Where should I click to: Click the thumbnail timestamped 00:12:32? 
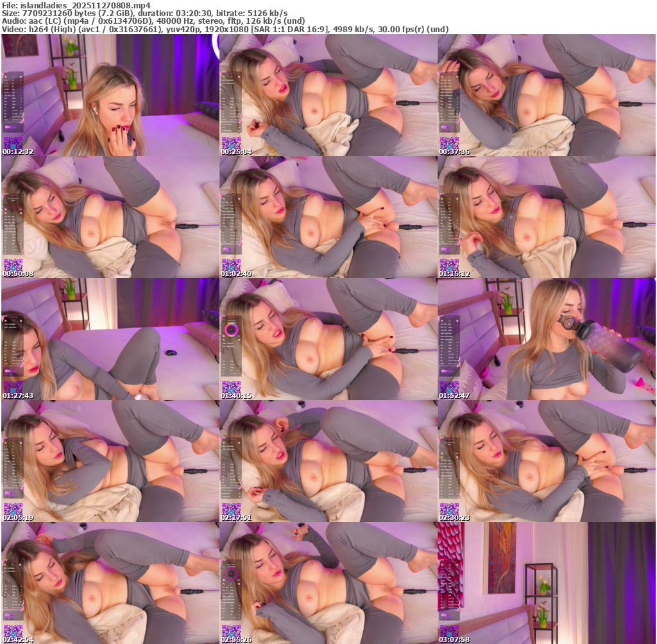pos(110,95)
